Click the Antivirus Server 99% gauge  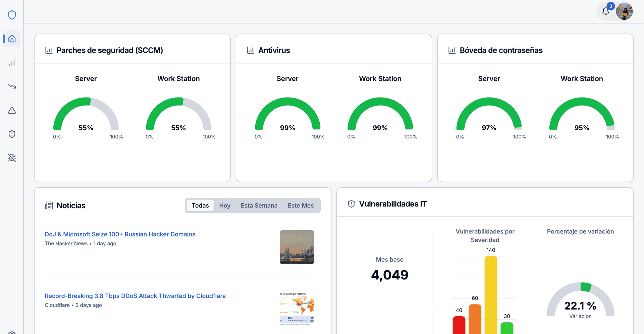coord(287,114)
